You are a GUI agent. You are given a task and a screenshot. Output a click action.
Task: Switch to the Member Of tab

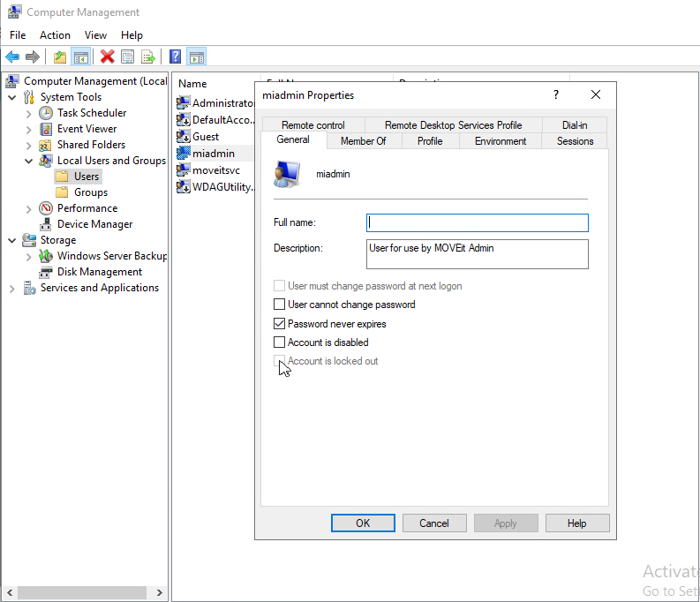pos(363,141)
